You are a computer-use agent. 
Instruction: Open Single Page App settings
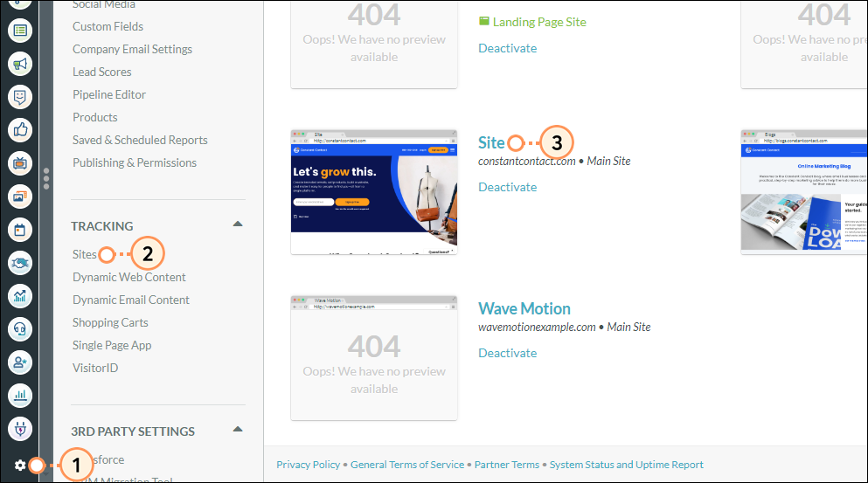112,345
